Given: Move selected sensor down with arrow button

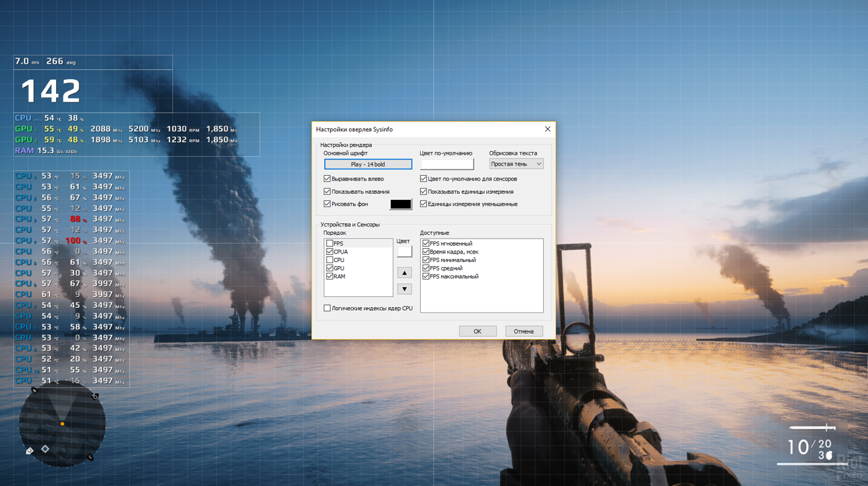Looking at the screenshot, I should 404,289.
